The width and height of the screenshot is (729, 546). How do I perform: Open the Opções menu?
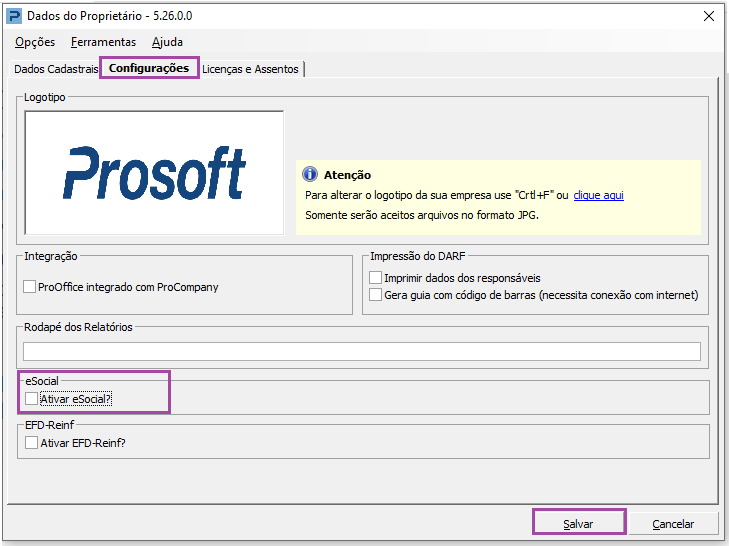35,42
